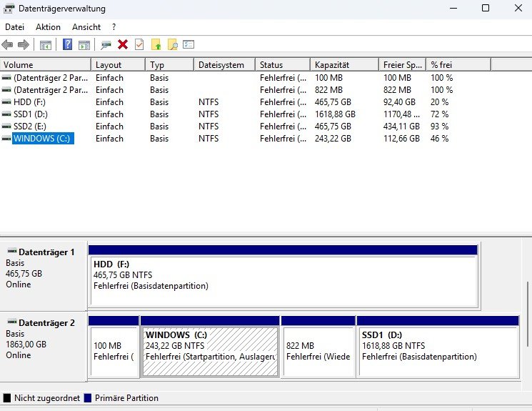532x411 pixels.
Task: Open the Ansicht menu
Action: click(x=86, y=27)
